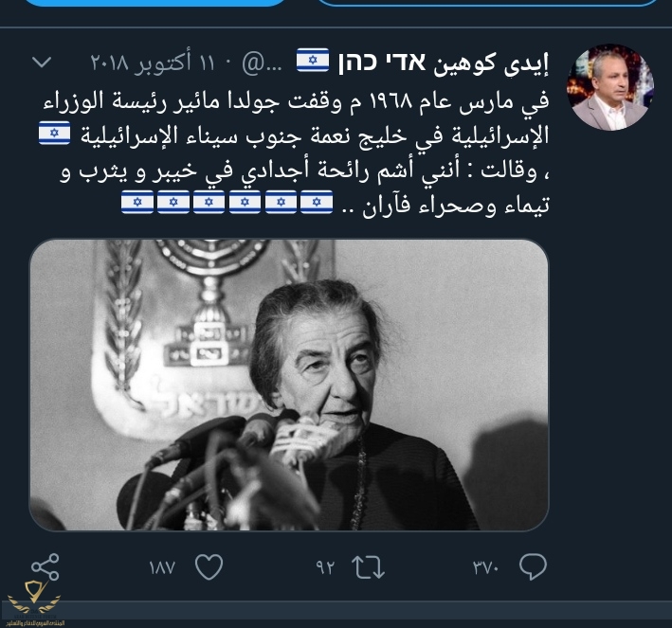Image resolution: width=672 pixels, height=628 pixels.
Task: Click the truncated @ handle
Action: click(x=262, y=63)
